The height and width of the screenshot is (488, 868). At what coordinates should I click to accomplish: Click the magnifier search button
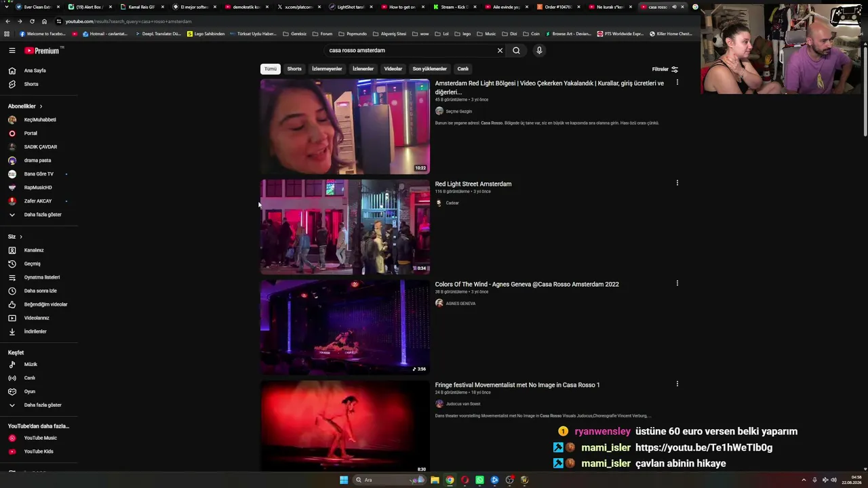click(516, 50)
